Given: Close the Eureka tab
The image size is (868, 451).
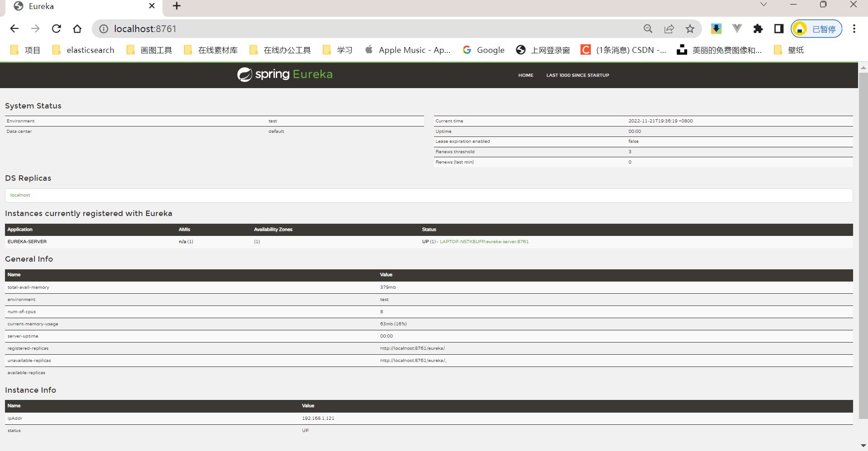Looking at the screenshot, I should [x=152, y=6].
